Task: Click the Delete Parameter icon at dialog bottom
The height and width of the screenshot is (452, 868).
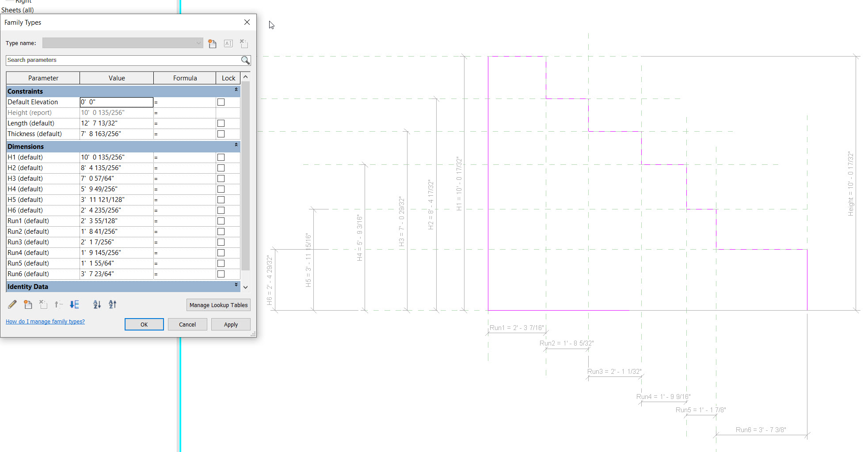Action: click(43, 304)
